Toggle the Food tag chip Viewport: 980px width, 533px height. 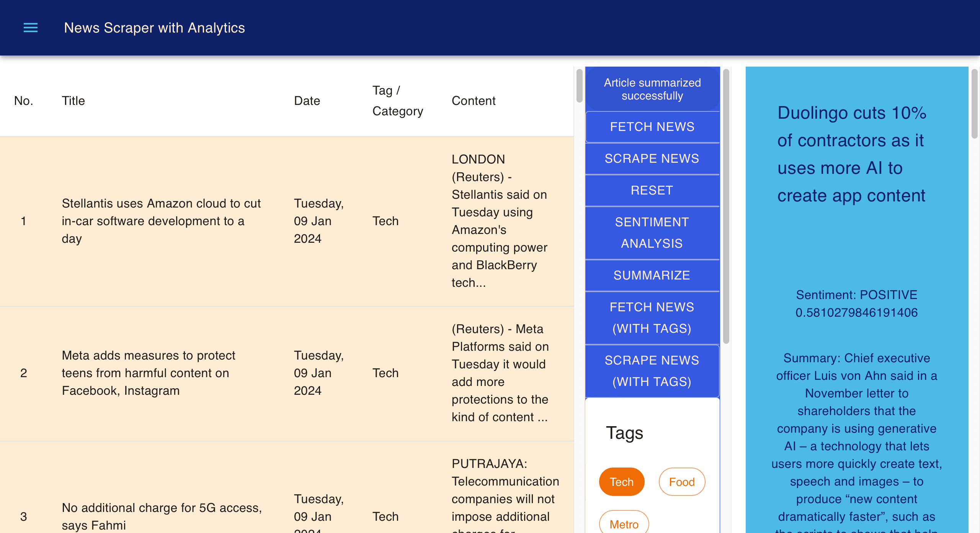coord(682,482)
